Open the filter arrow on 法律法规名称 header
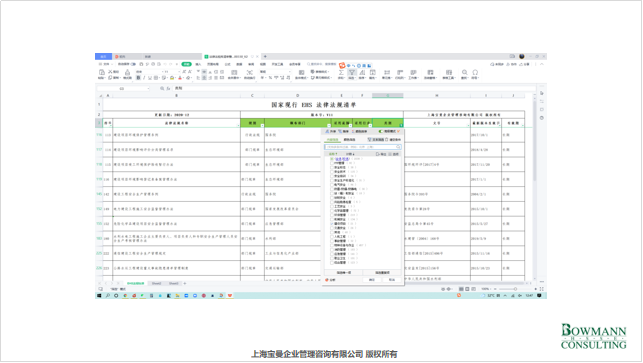Viewport: 643px width, 363px height. 238,125
